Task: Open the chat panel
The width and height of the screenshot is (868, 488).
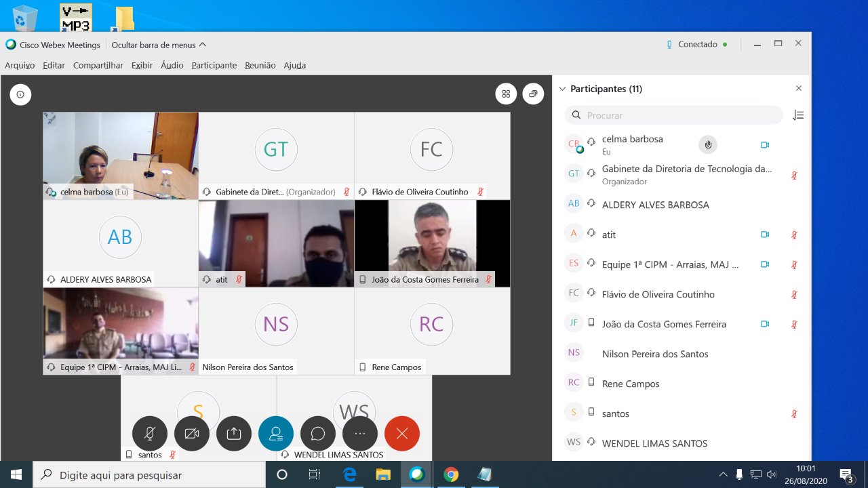Action: click(x=318, y=434)
